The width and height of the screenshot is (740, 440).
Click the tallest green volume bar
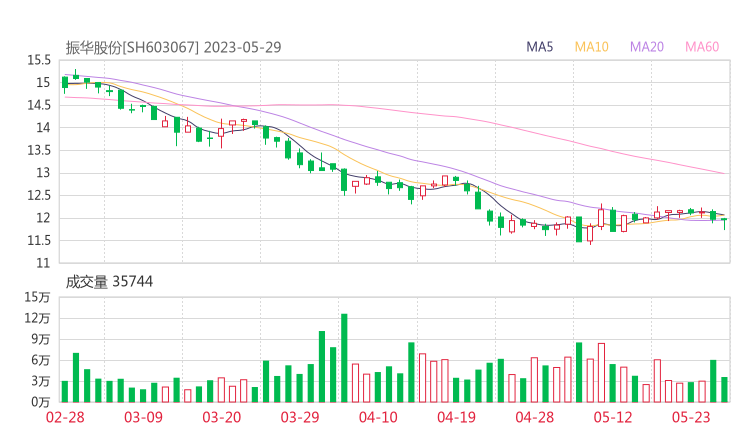(x=344, y=358)
